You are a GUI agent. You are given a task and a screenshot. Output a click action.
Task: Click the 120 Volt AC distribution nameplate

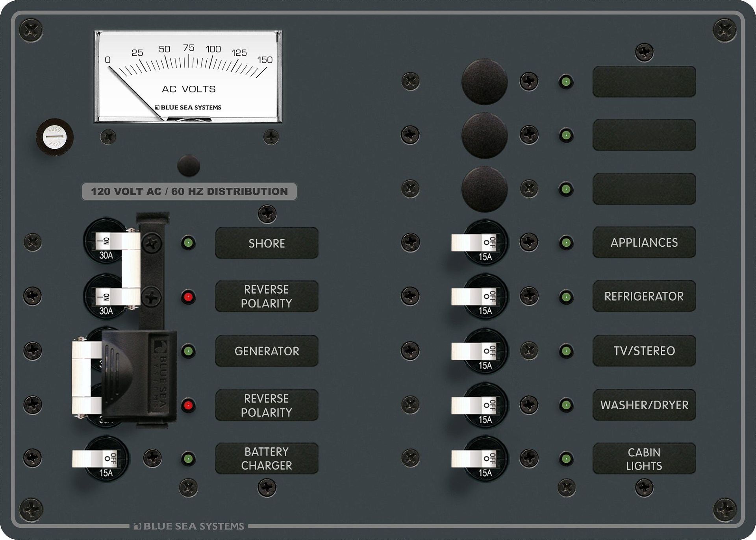[x=189, y=191]
